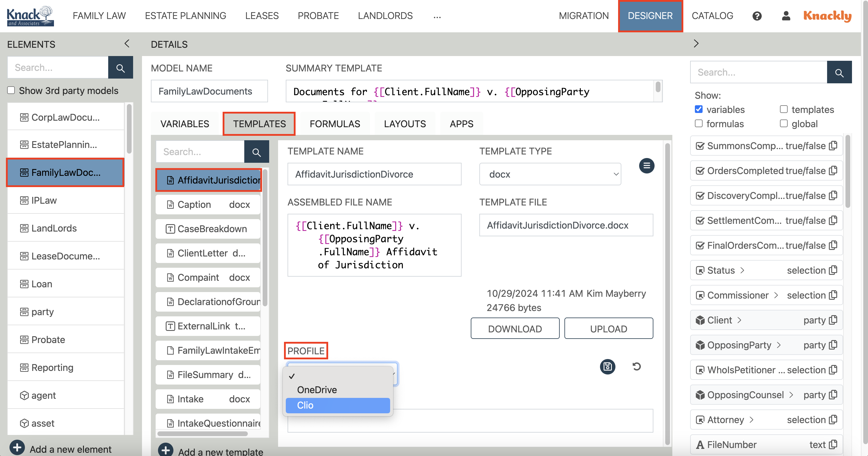This screenshot has height=456, width=868.
Task: Click the Template File input field
Action: coord(566,225)
